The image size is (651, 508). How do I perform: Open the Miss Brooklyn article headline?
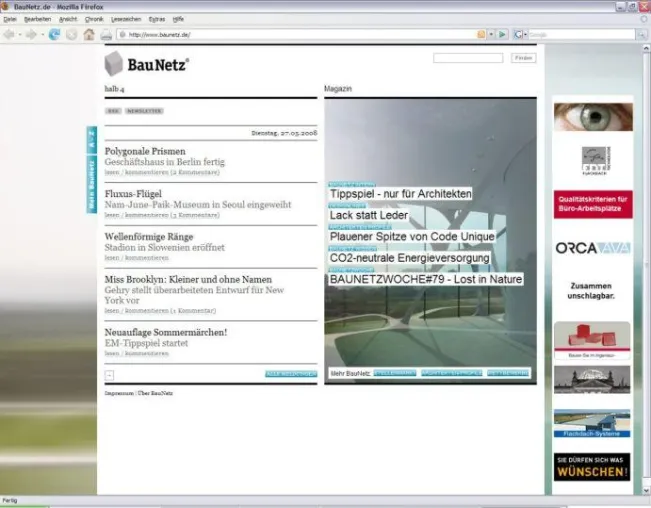pos(188,279)
